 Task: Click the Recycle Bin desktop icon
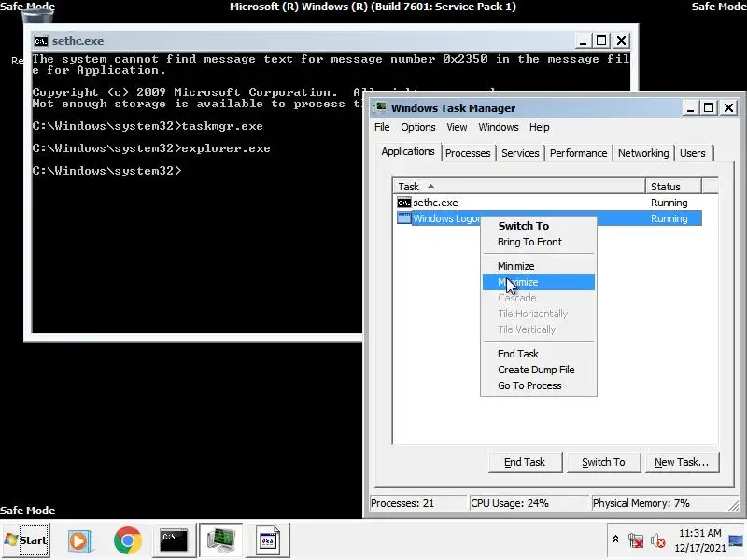36,16
